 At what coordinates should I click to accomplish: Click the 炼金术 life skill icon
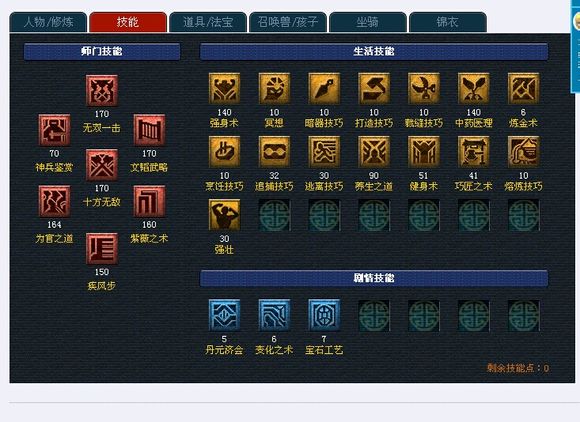click(523, 88)
